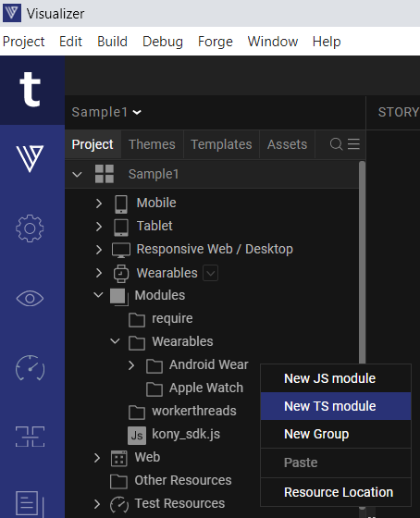Toggle the Wearables dropdown checkbox box

[211, 273]
